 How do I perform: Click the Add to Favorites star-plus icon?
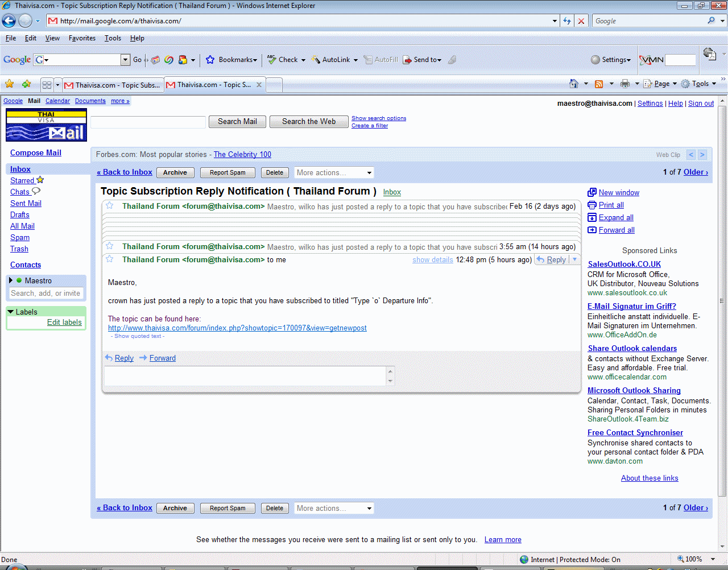26,84
